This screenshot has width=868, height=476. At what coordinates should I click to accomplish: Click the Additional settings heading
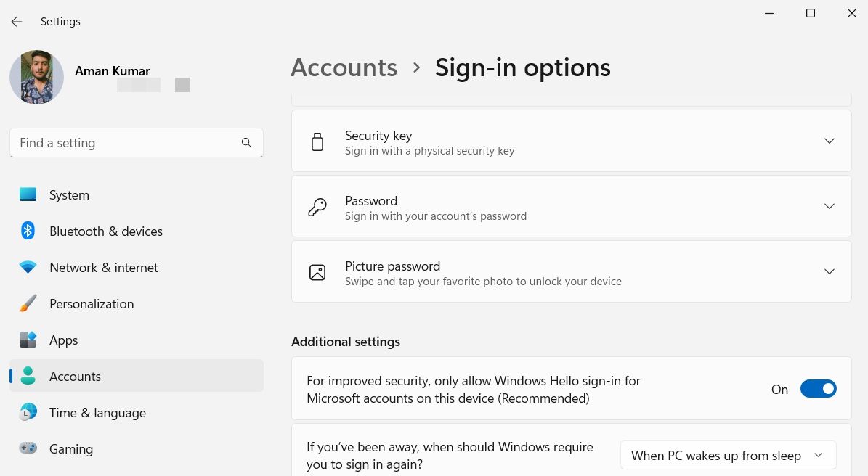pyautogui.click(x=346, y=342)
